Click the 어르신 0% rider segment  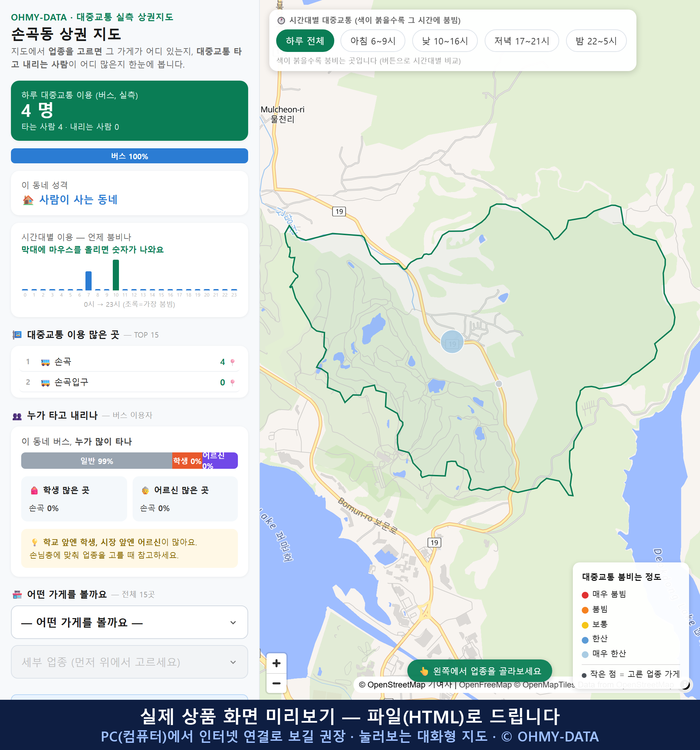point(220,461)
